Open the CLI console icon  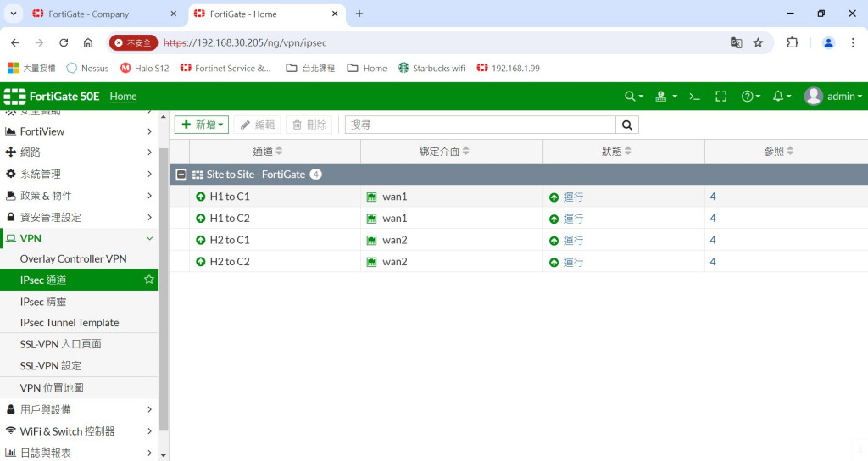(x=694, y=97)
